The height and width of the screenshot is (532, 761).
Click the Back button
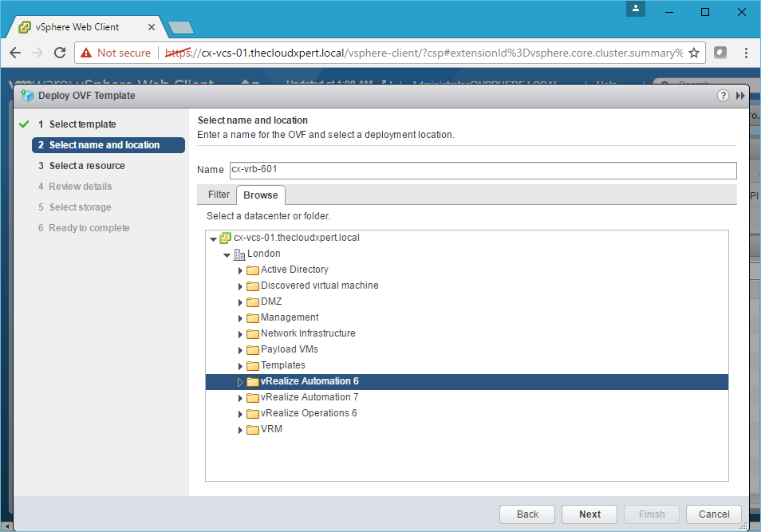pyautogui.click(x=527, y=514)
